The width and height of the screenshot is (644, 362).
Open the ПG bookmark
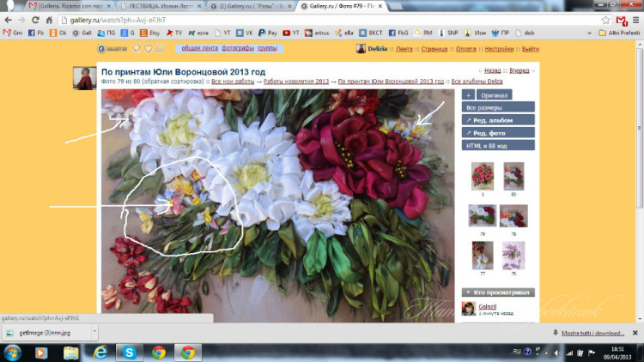tap(106, 33)
